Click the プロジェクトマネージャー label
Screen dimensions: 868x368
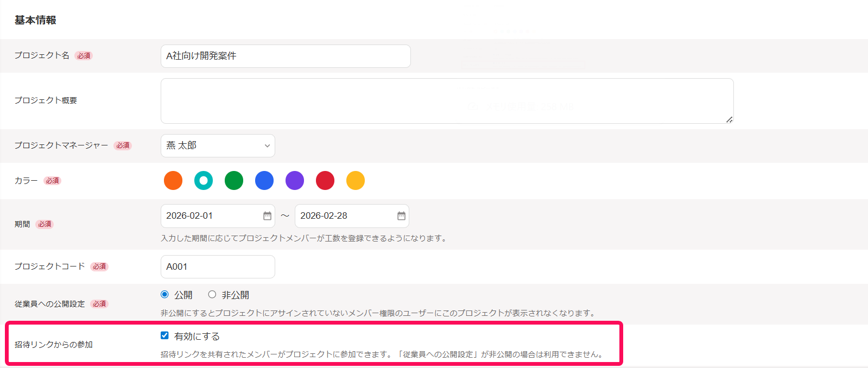tap(61, 145)
